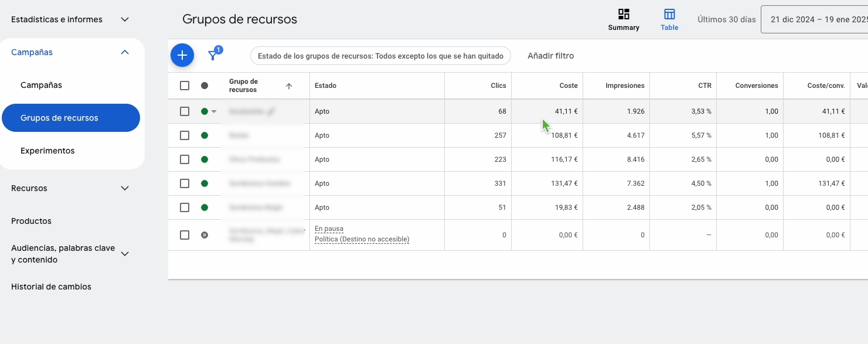The width and height of the screenshot is (868, 344).
Task: Open Experimentos in the sidebar
Action: click(x=47, y=151)
